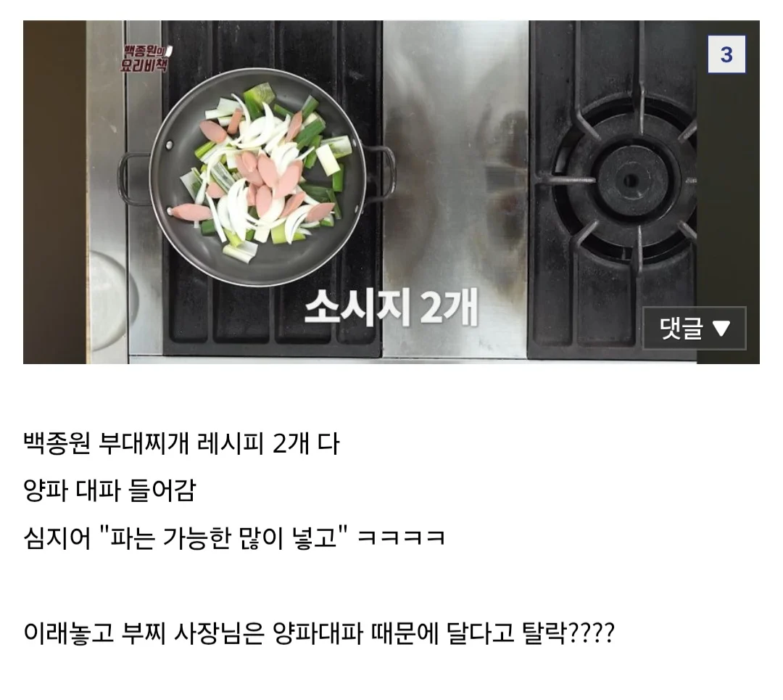Click the ㅋㅋㅋㅋ laughing characters

401,538
